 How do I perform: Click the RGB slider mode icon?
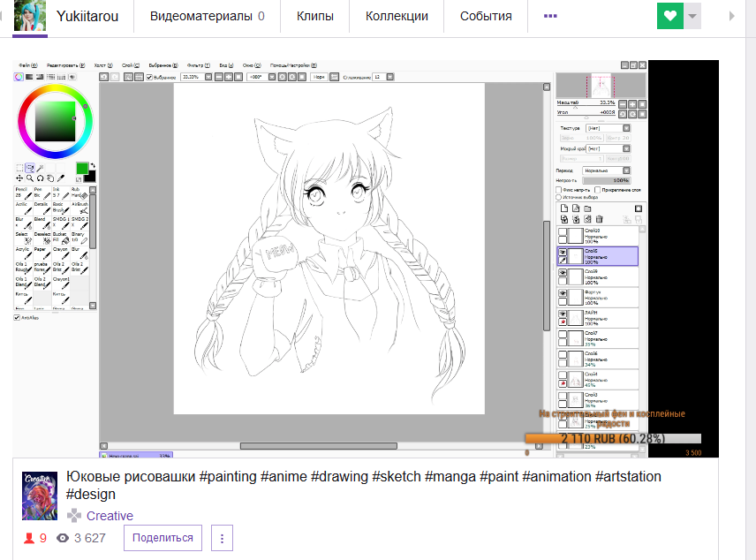(x=29, y=77)
